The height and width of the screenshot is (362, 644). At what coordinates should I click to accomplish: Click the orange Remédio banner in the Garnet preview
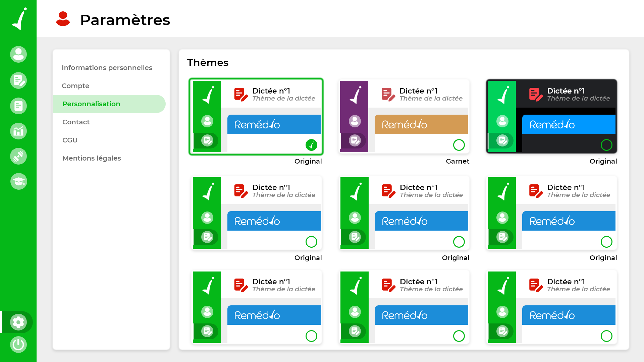click(421, 124)
